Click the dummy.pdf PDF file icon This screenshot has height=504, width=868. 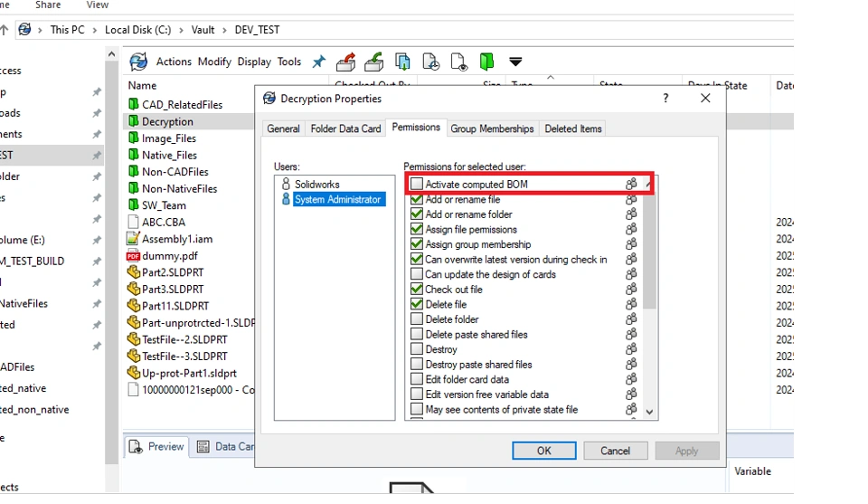click(x=133, y=256)
